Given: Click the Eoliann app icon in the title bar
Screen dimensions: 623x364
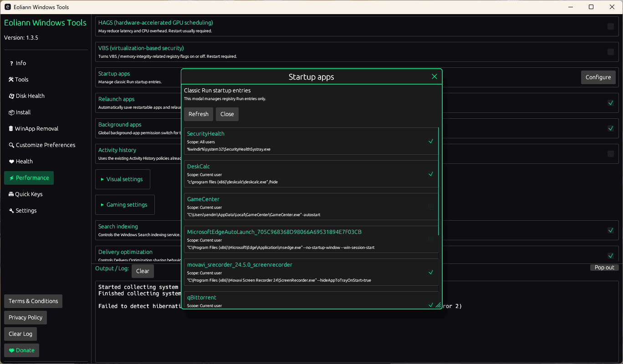Looking at the screenshot, I should 8,7.
